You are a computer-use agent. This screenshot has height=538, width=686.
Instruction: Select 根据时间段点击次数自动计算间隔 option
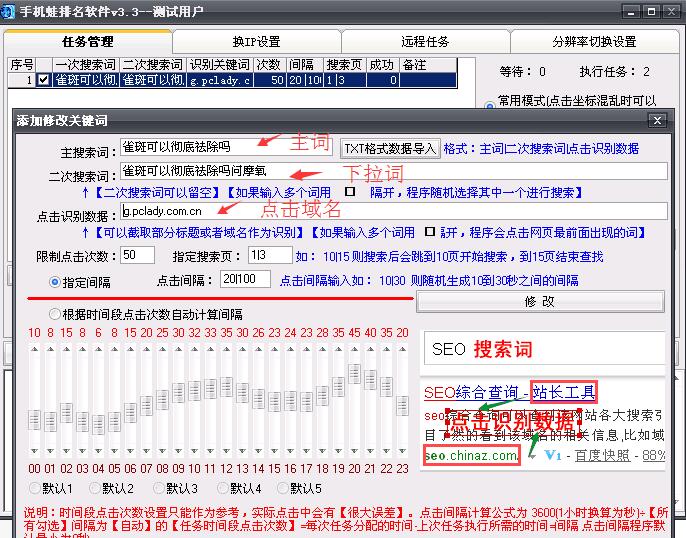coord(56,314)
